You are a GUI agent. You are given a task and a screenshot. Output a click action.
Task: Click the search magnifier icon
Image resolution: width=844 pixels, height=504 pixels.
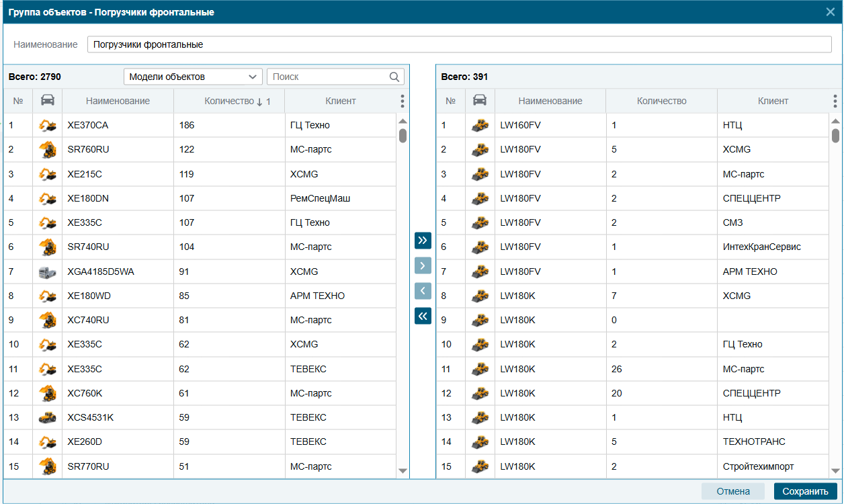point(394,77)
